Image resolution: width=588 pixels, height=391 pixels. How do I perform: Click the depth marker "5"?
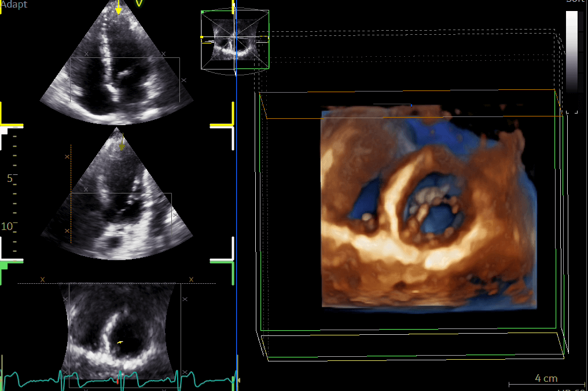tap(10, 178)
